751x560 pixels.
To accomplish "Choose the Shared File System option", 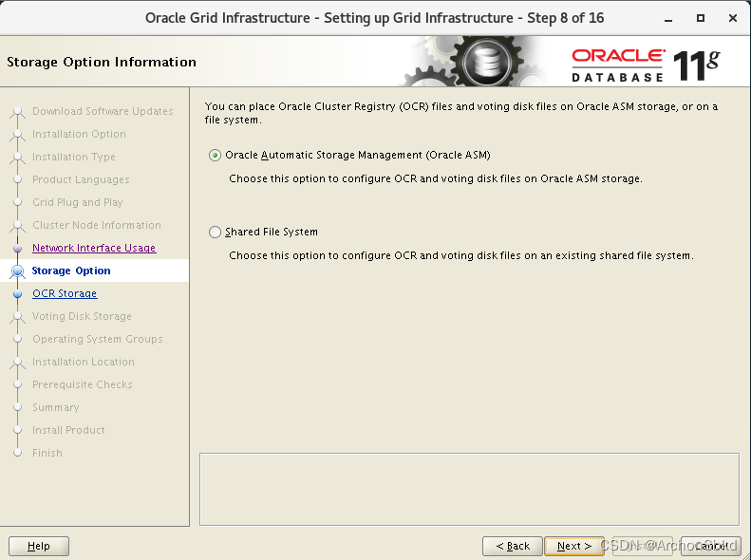I will coord(215,233).
